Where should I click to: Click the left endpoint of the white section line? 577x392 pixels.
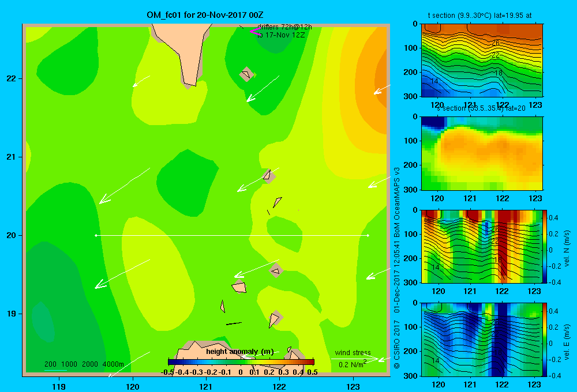click(96, 235)
